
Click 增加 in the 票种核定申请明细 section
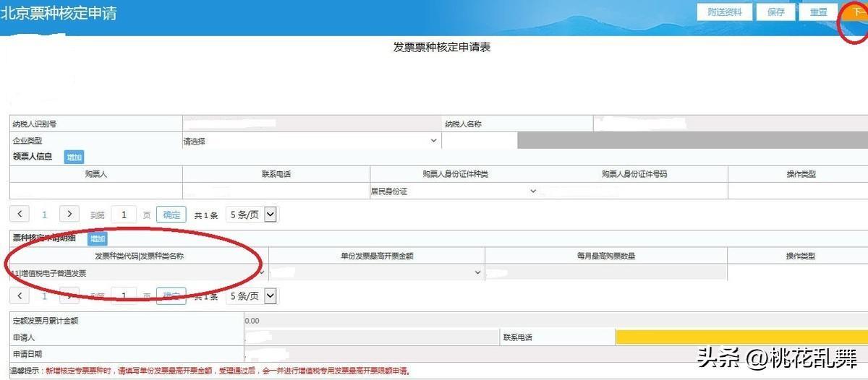click(98, 238)
